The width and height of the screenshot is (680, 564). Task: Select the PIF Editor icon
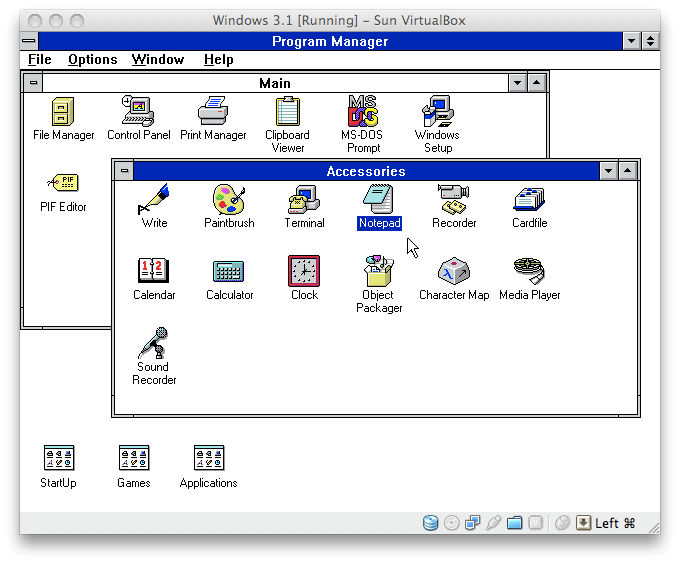click(63, 183)
